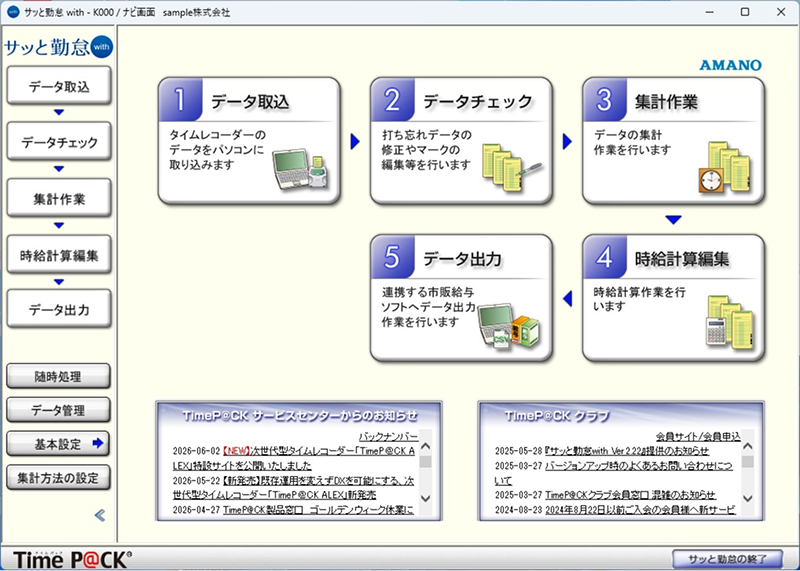Click the laptop and time recorder icon
The image size is (800, 571).
[x=301, y=169]
